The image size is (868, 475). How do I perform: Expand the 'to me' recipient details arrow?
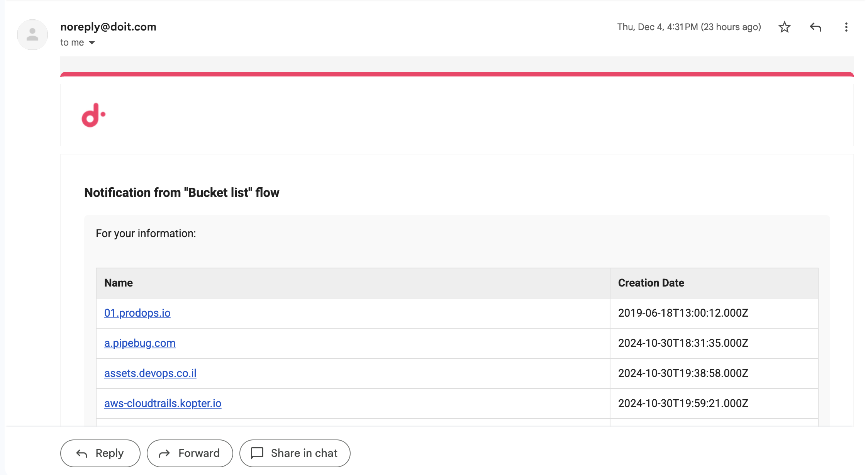point(92,42)
